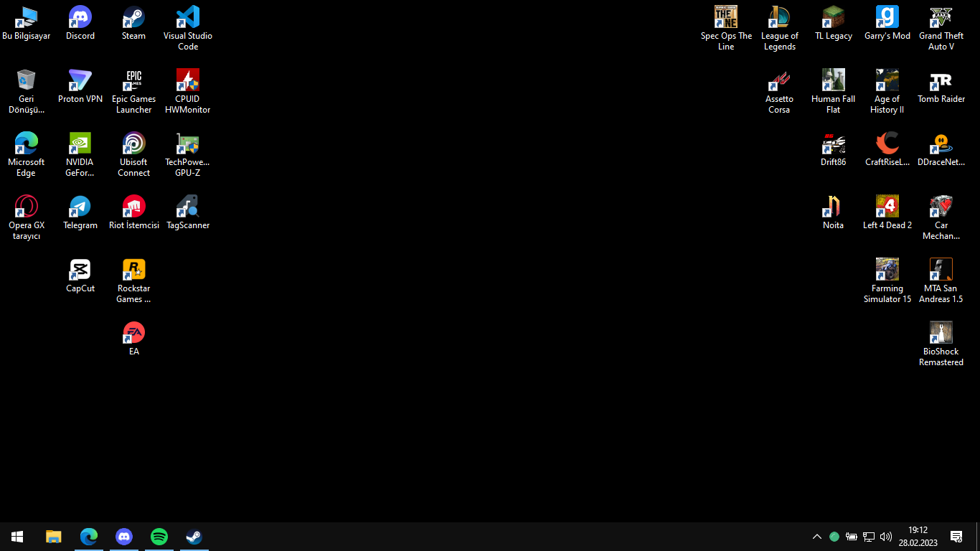
Task: Select the Noita shortcut
Action: tap(834, 213)
